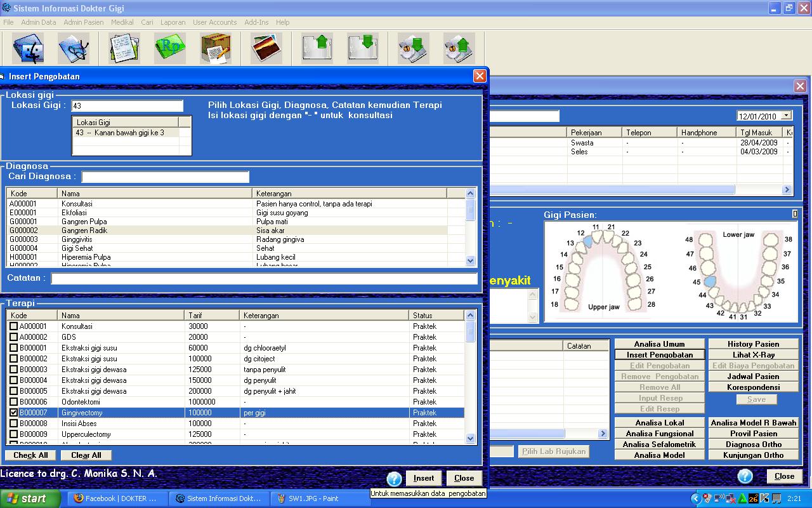
Task: Click the help icon beside the Insert button
Action: (394, 479)
